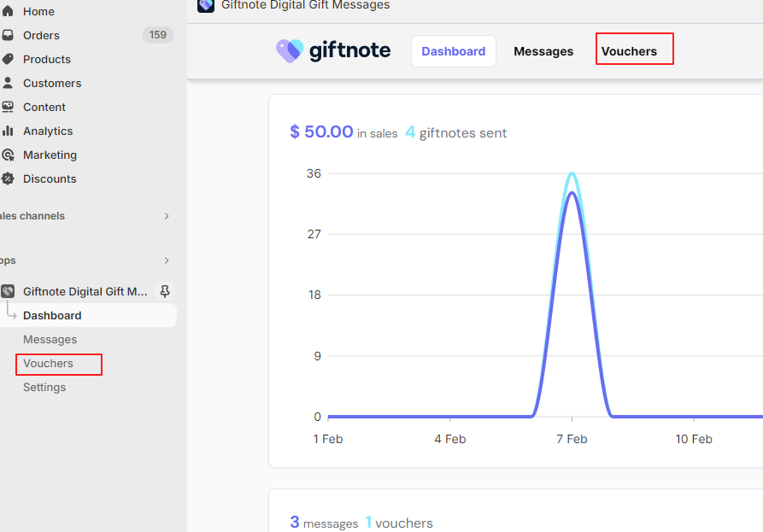Click the Discounts badge icon
This screenshot has width=763, height=532.
click(x=8, y=178)
